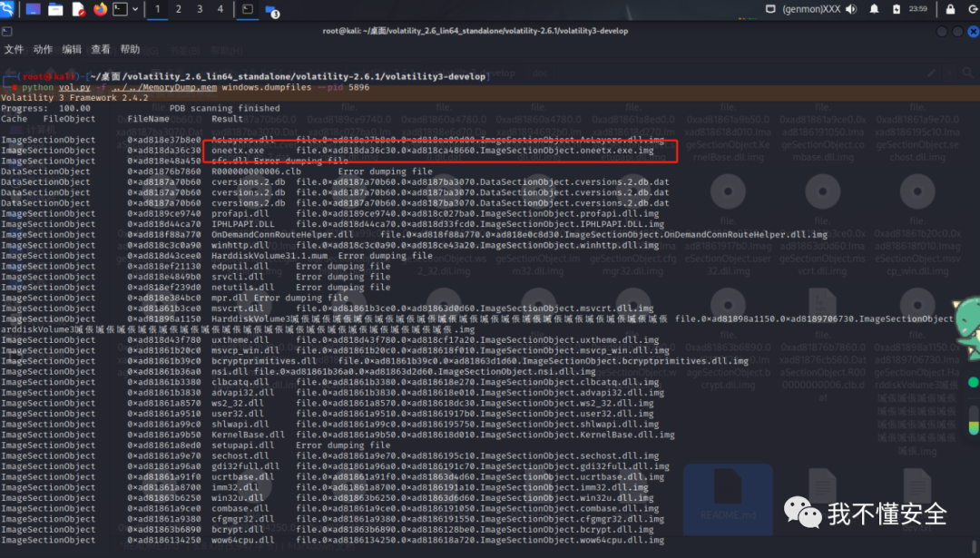Click the show desktop panel icon
Viewport: 980px width, 558px height.
(34, 9)
